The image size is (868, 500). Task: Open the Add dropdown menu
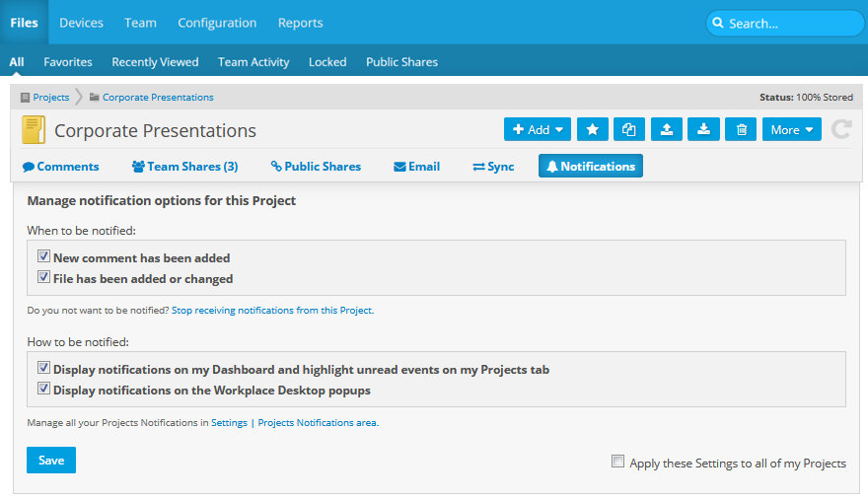click(537, 129)
